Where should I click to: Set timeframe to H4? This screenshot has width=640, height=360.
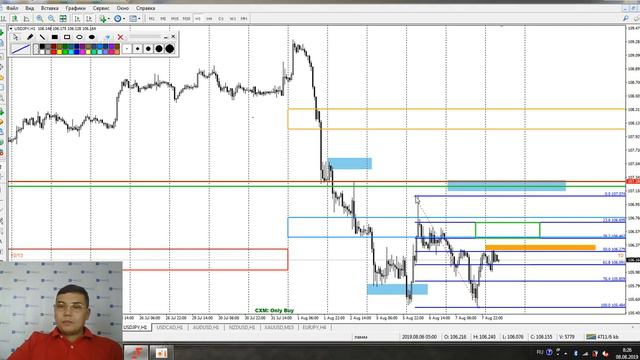point(209,19)
